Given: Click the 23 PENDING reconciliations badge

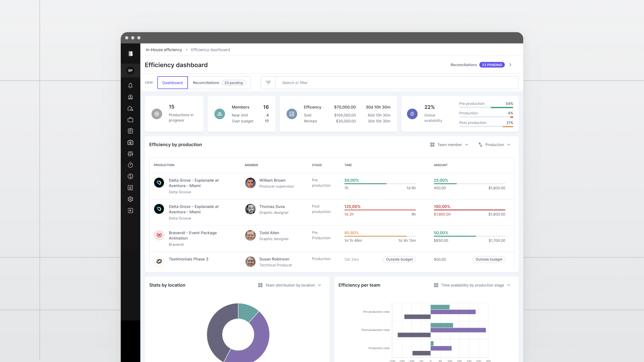Looking at the screenshot, I should point(492,65).
